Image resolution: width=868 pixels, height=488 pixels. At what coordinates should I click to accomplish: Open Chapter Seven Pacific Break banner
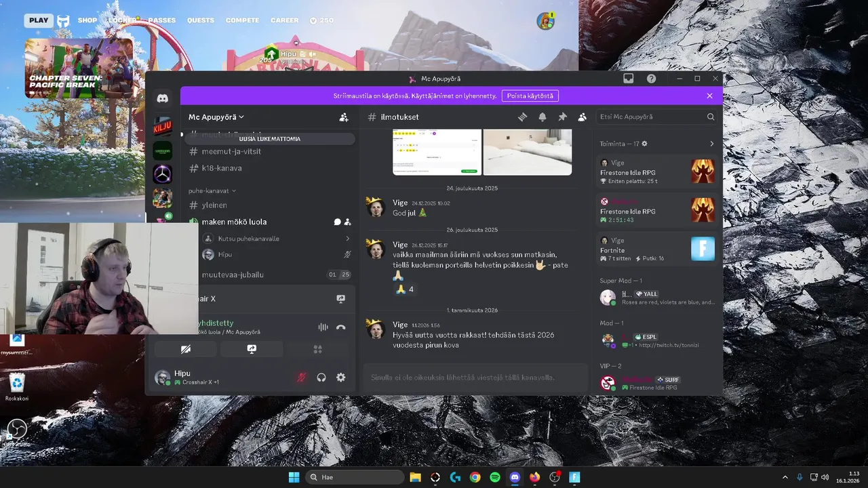point(80,68)
